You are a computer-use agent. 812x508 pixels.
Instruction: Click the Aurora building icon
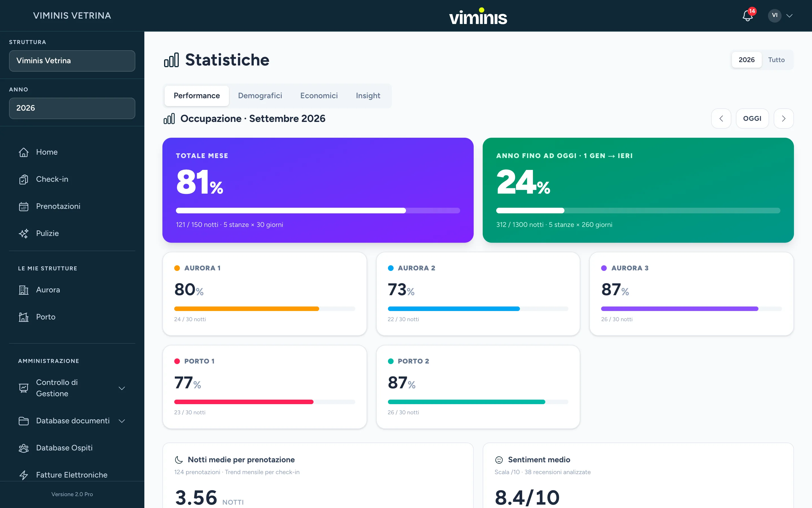[x=23, y=290]
